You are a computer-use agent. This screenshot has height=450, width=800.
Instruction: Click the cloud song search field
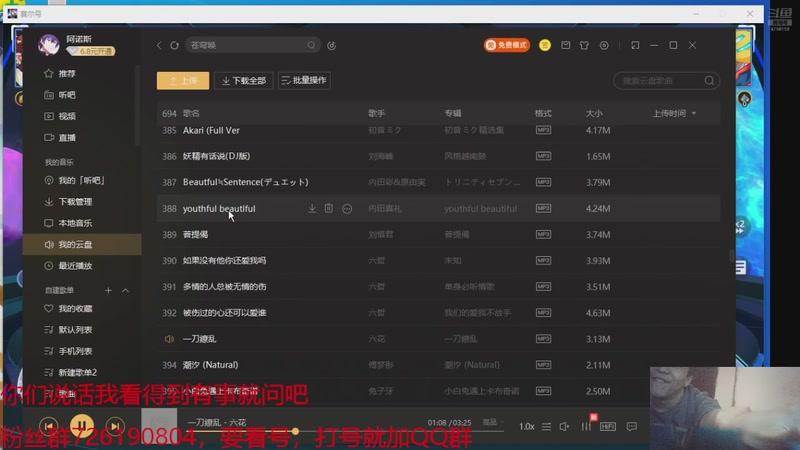[666, 81]
